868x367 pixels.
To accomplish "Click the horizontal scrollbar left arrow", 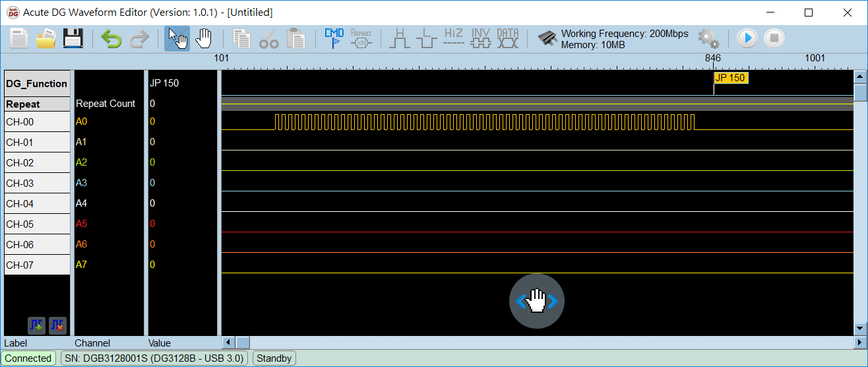I will pos(228,343).
